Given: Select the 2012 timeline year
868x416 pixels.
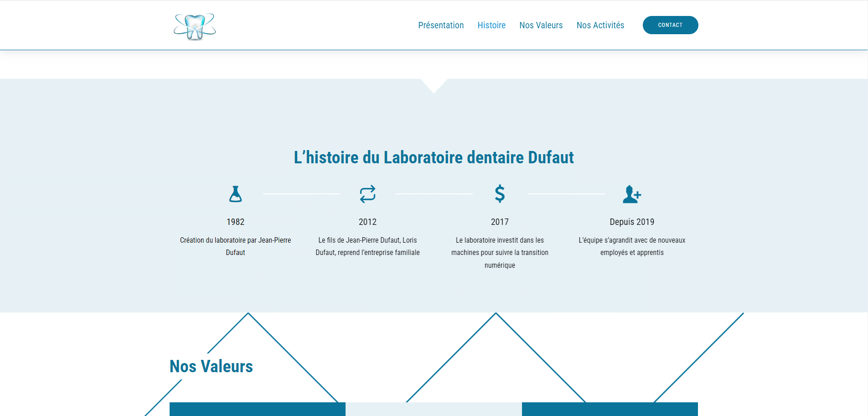Looking at the screenshot, I should click(367, 222).
